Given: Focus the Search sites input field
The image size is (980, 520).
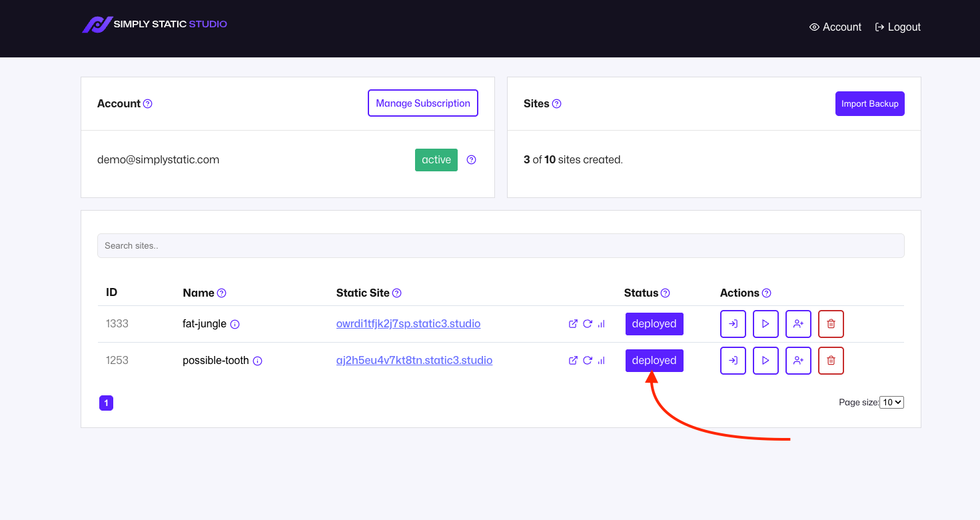Looking at the screenshot, I should pyautogui.click(x=501, y=246).
